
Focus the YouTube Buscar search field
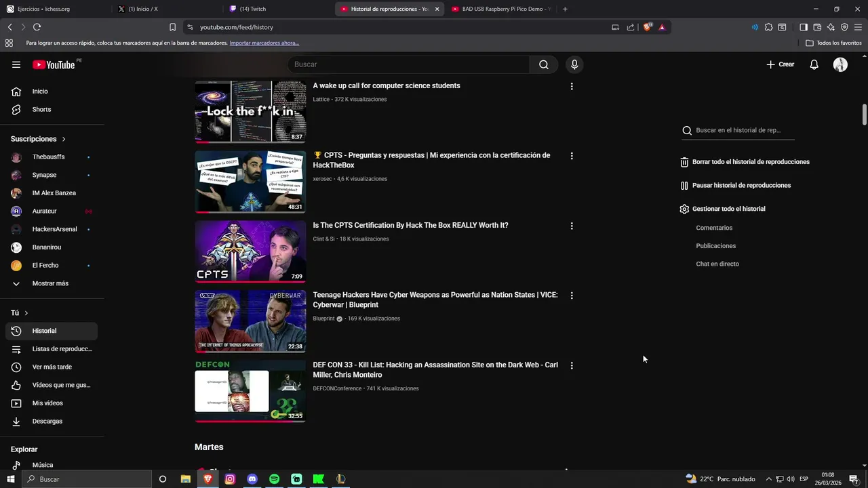click(408, 64)
